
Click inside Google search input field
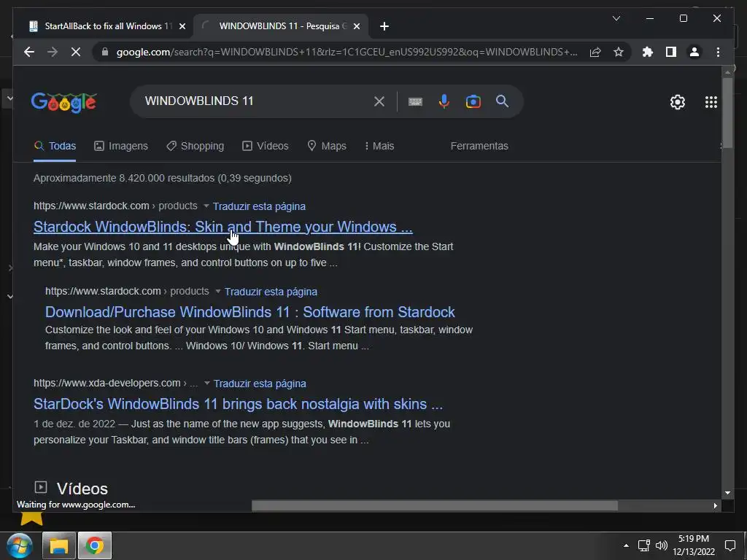click(x=252, y=101)
